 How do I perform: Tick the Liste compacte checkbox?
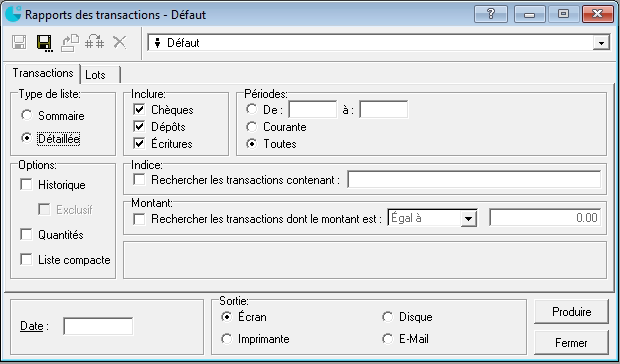point(26,260)
